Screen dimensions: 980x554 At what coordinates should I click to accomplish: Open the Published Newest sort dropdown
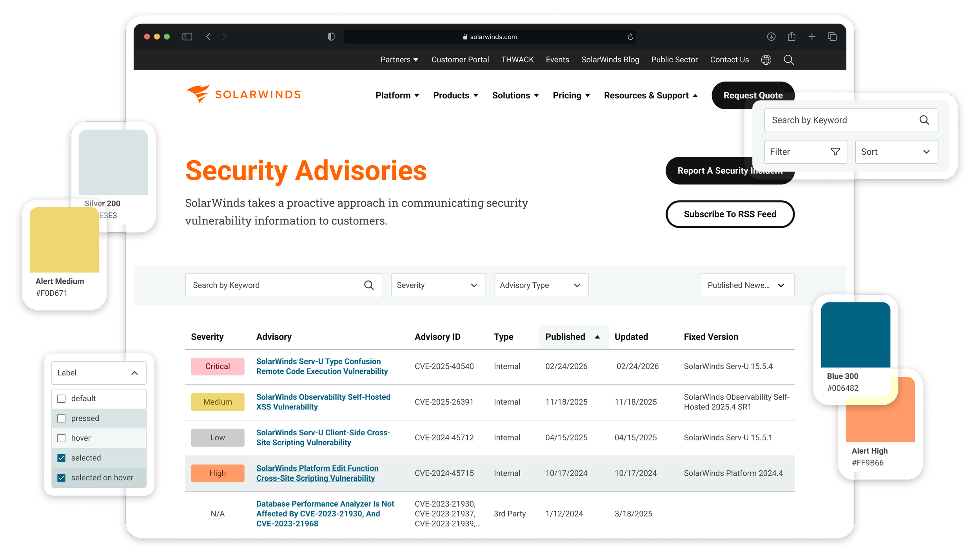[x=747, y=285]
